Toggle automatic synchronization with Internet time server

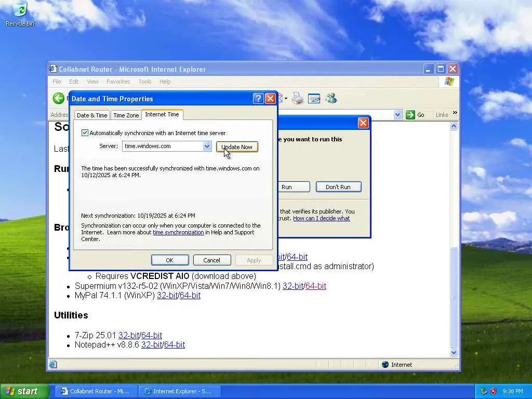pos(85,132)
